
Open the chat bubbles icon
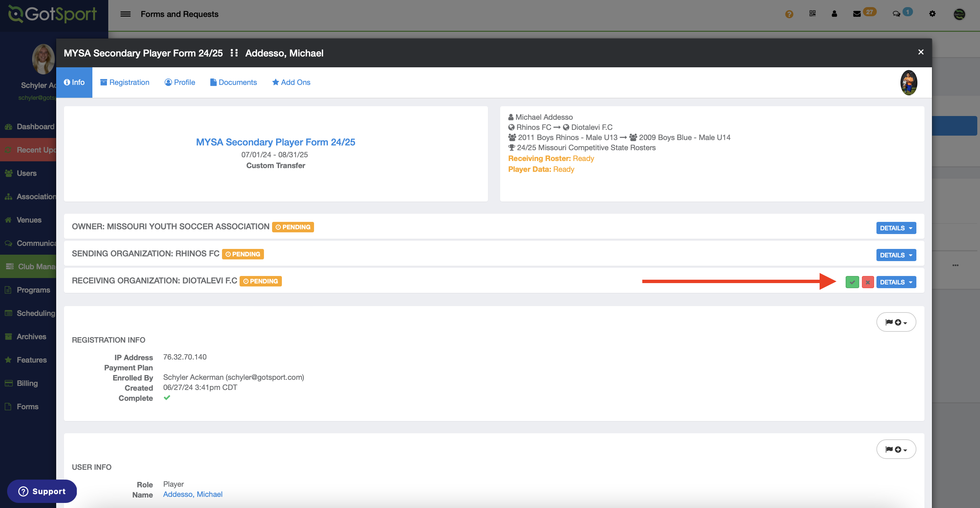896,14
